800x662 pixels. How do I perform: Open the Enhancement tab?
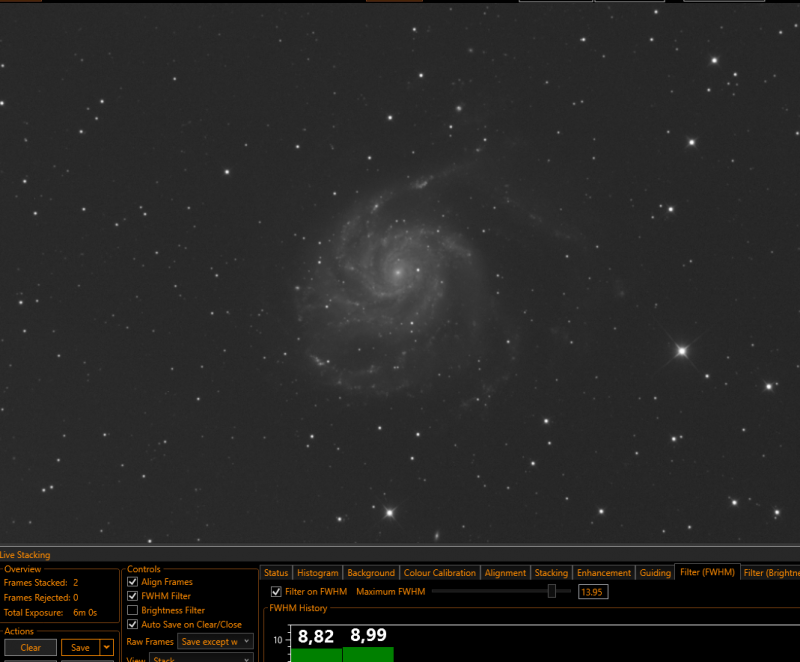[x=604, y=573]
